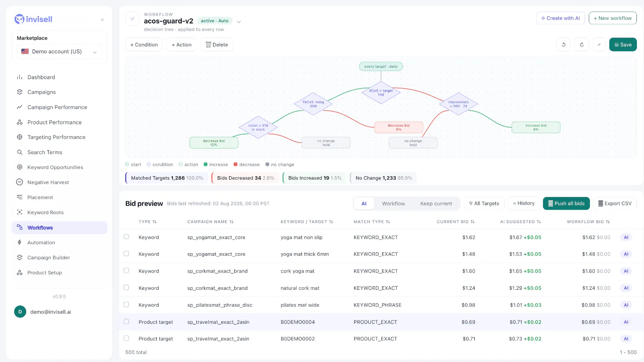This screenshot has height=362, width=644.
Task: Check the natural cork mat row
Action: tap(126, 288)
